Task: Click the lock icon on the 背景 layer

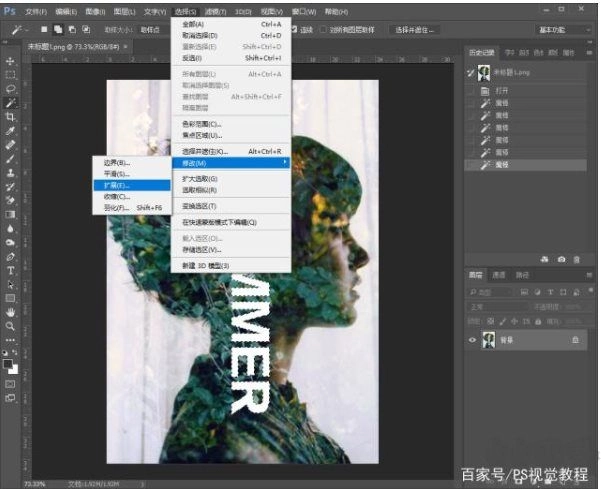Action: [575, 340]
